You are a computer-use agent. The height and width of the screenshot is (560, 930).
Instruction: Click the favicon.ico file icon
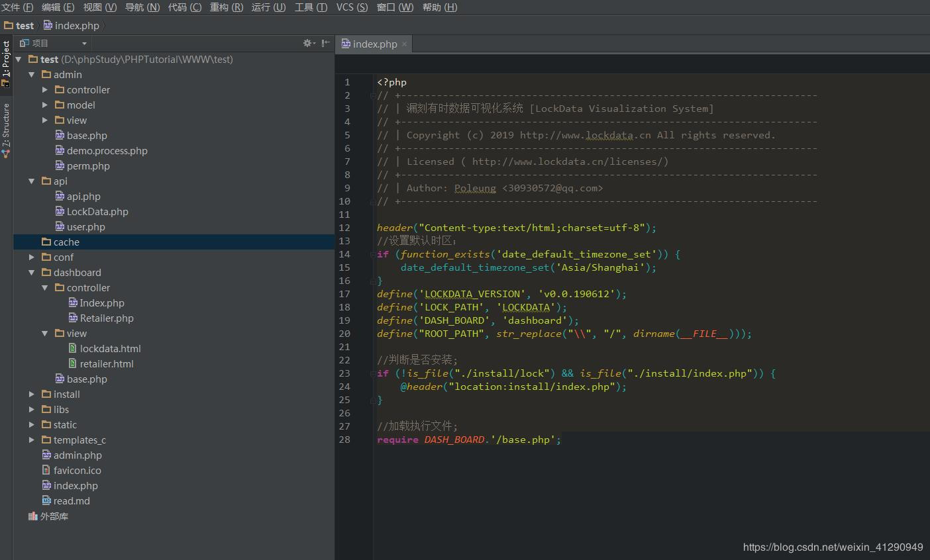pos(46,470)
